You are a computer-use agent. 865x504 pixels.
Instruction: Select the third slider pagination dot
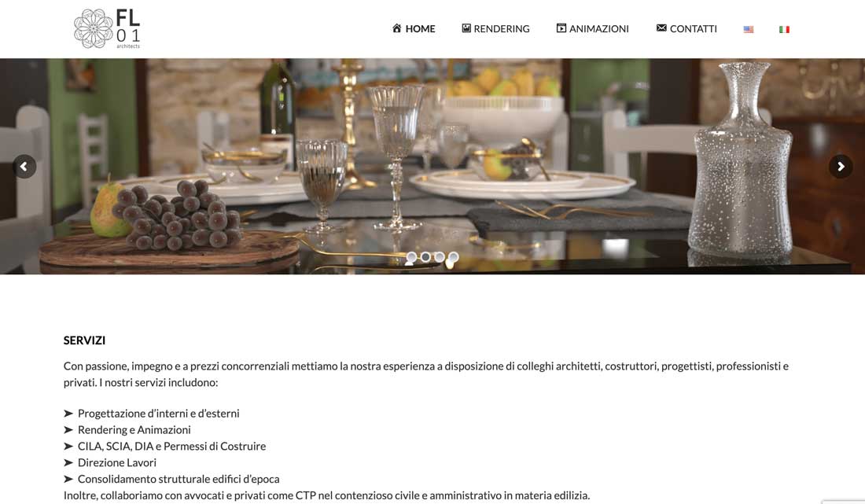coord(439,257)
